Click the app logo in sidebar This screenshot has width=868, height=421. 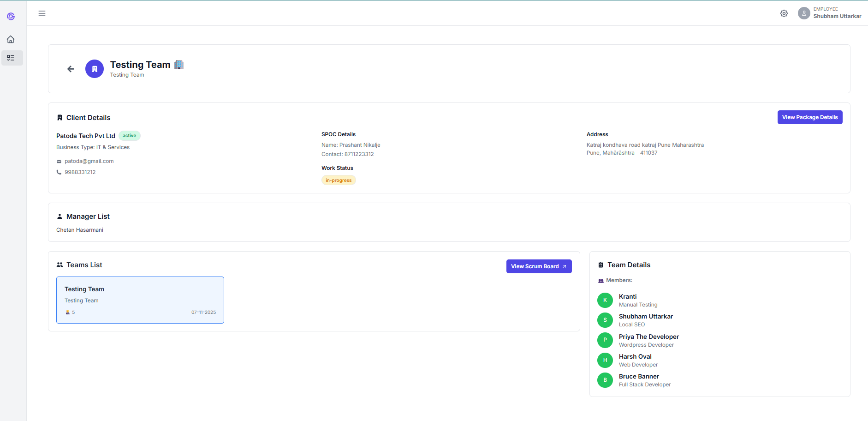(x=11, y=17)
